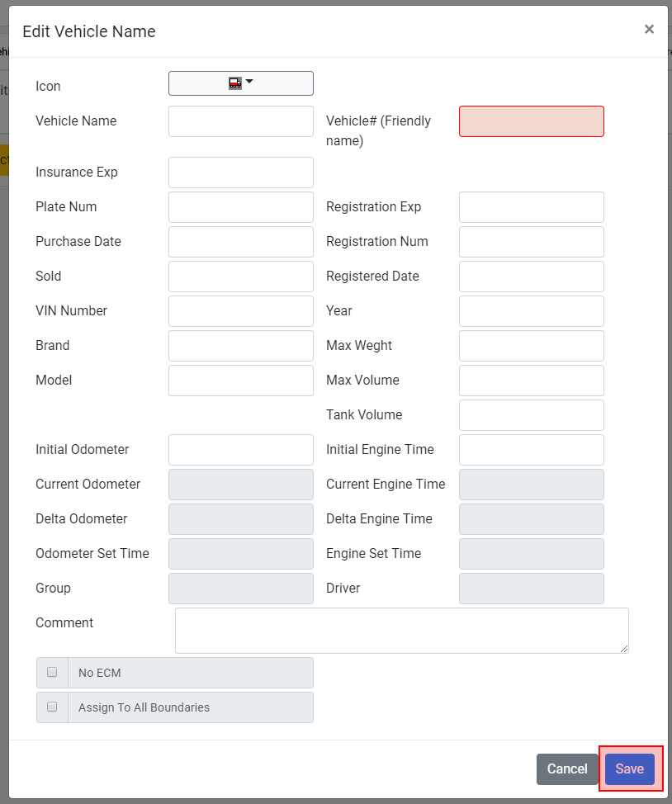Viewport: 672px width, 804px height.
Task: Select the highlighted Vehicle# friendly name field
Action: pyautogui.click(x=532, y=121)
